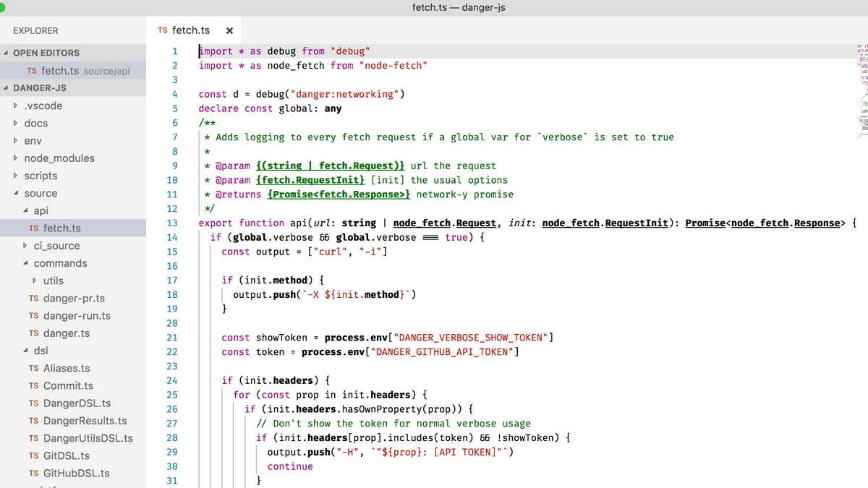This screenshot has height=488, width=868.
Task: Select the fetch.ts editor tab
Action: point(195,30)
